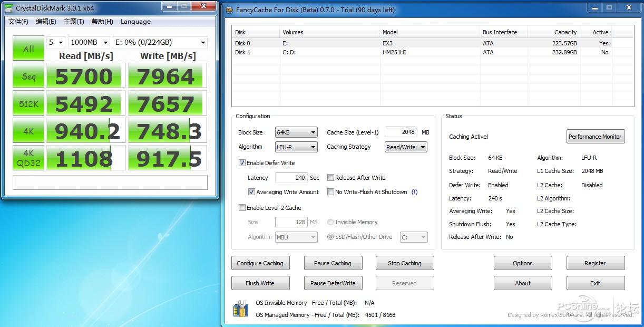The image size is (644, 327).
Task: Click the Configure Caching button
Action: (x=260, y=263)
